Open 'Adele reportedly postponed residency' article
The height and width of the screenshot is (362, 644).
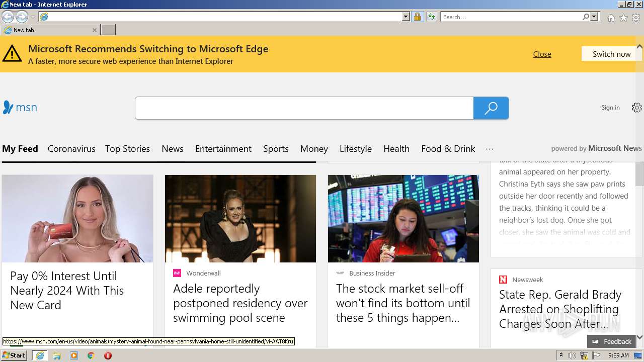240,303
